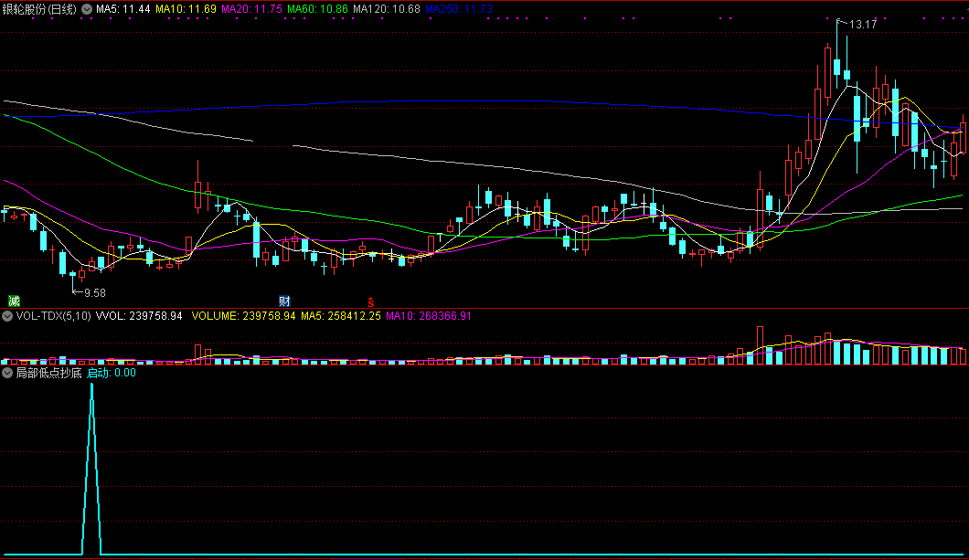Click the MA120: 10.68 label

point(387,9)
